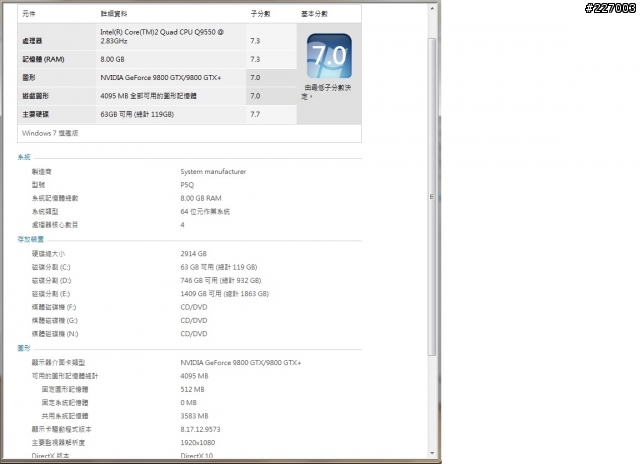Image resolution: width=640 pixels, height=464 pixels.
Task: Click driver version 8.17.12.9573
Action: pos(200,429)
